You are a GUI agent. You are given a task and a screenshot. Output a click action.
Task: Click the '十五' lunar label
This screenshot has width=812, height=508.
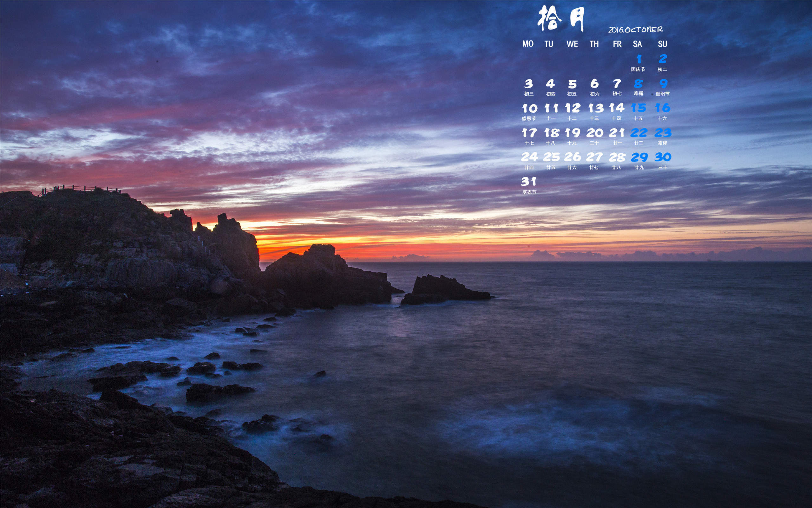tap(638, 118)
